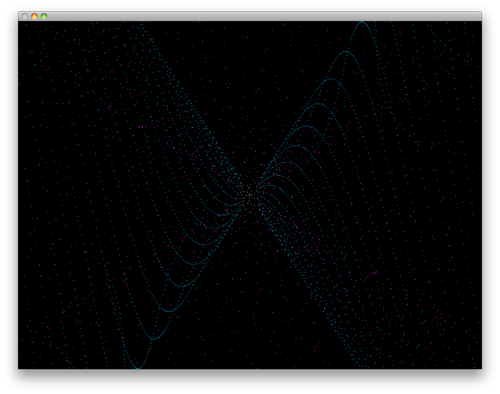The image size is (500, 394).
Task: Click the empty gray window title bar
Action: pyautogui.click(x=263, y=16)
